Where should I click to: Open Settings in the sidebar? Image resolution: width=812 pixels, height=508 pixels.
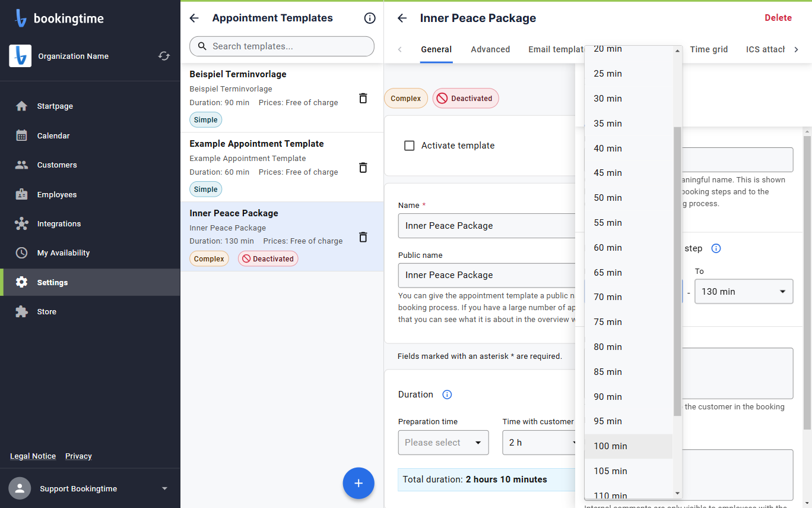tap(90, 282)
